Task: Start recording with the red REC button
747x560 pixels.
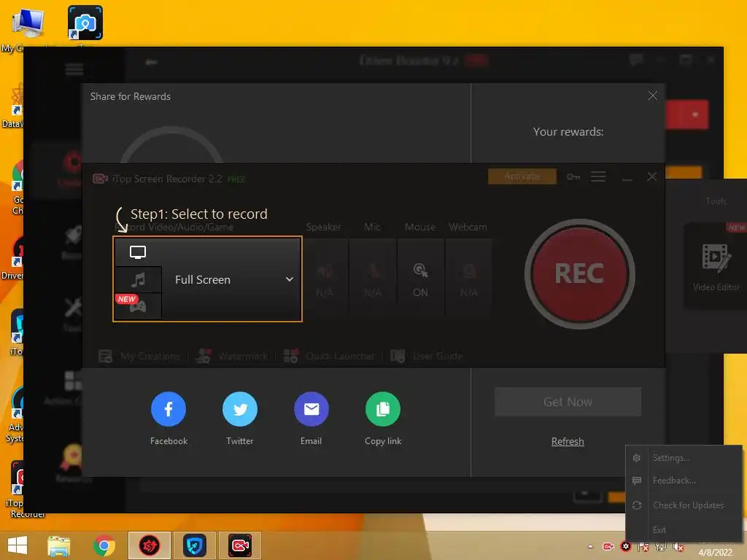Action: 579,274
